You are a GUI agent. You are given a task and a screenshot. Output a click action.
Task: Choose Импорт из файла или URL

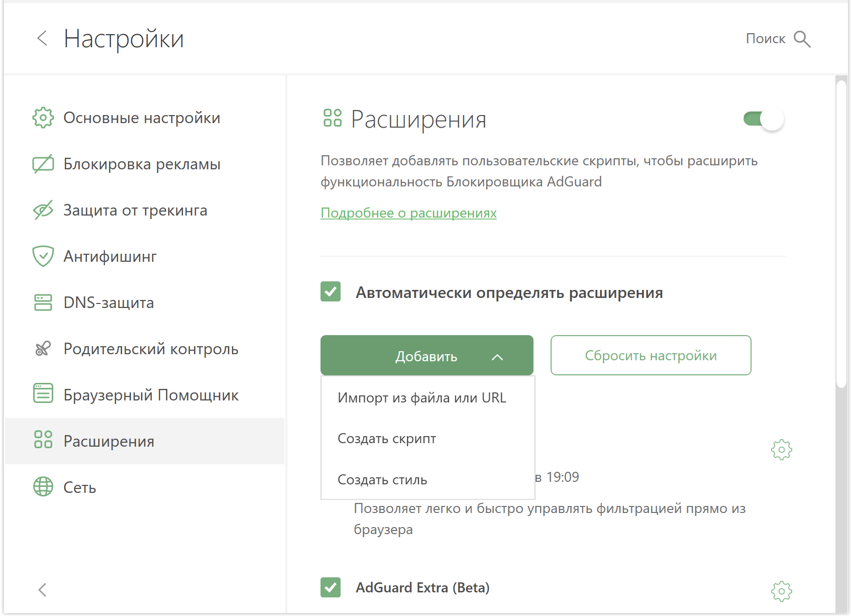pyautogui.click(x=428, y=397)
